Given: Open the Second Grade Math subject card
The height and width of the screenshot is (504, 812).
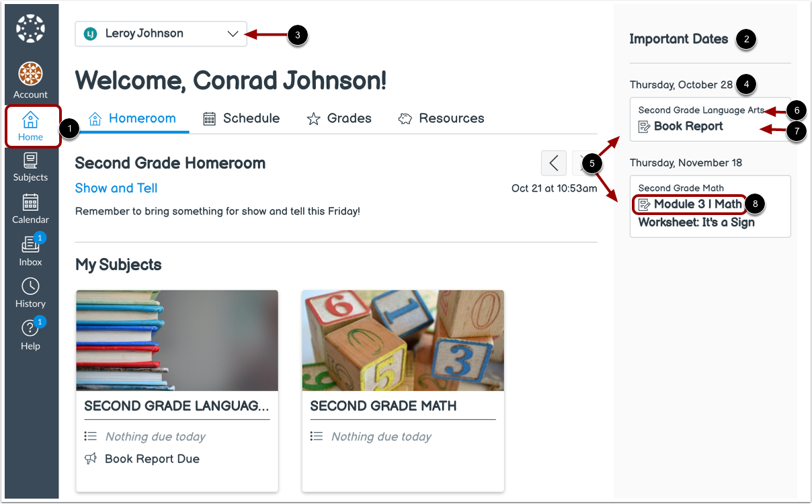Looking at the screenshot, I should 403,390.
